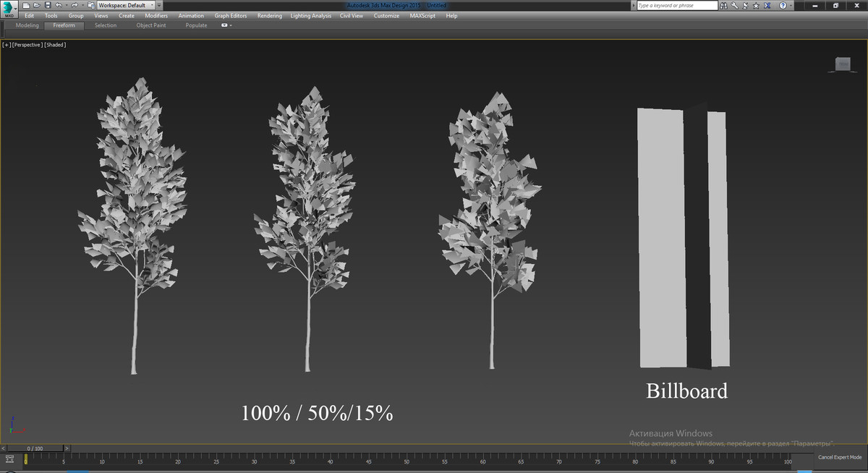Click Cancel Expert Mode
Viewport: 868px width, 473px height.
tap(839, 457)
